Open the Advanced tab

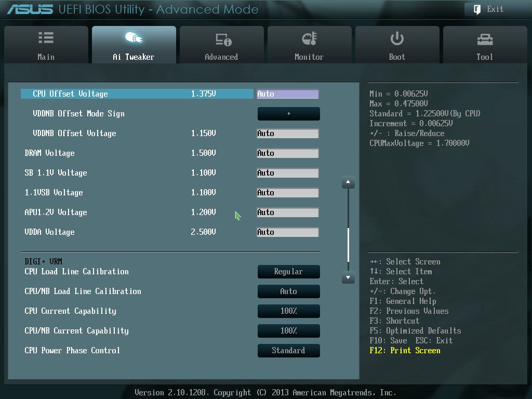click(x=221, y=45)
